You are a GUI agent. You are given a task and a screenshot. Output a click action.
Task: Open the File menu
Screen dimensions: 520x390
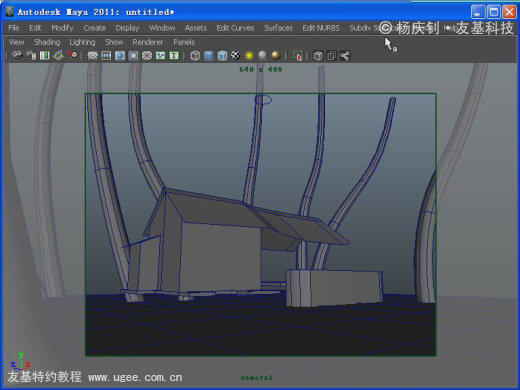point(14,28)
